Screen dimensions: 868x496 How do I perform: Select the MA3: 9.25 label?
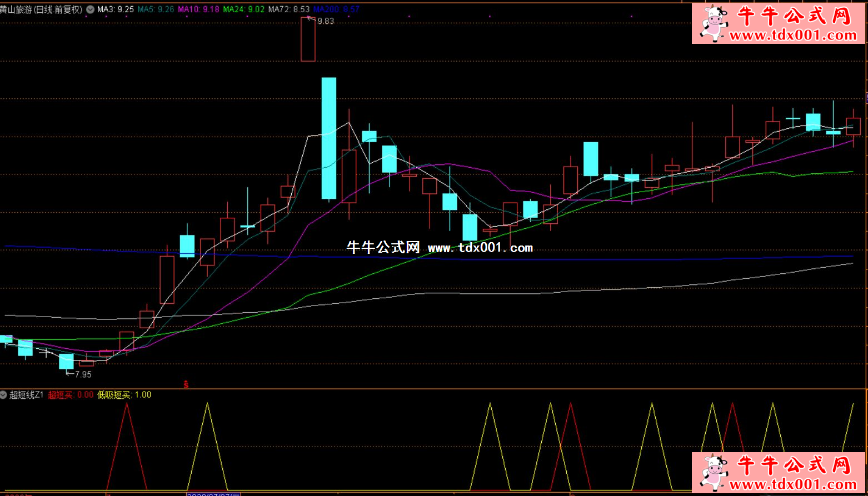(116, 9)
